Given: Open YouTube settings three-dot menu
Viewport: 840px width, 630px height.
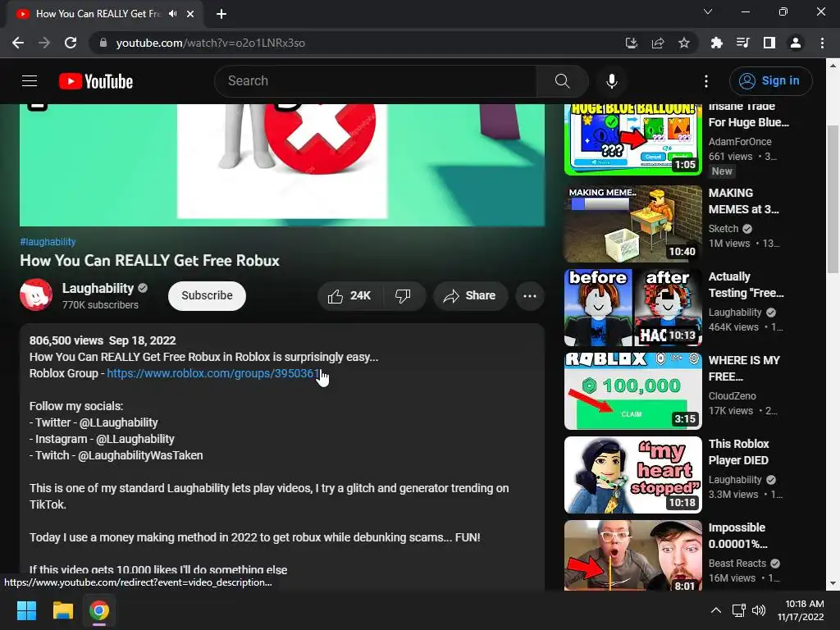Looking at the screenshot, I should pyautogui.click(x=706, y=81).
